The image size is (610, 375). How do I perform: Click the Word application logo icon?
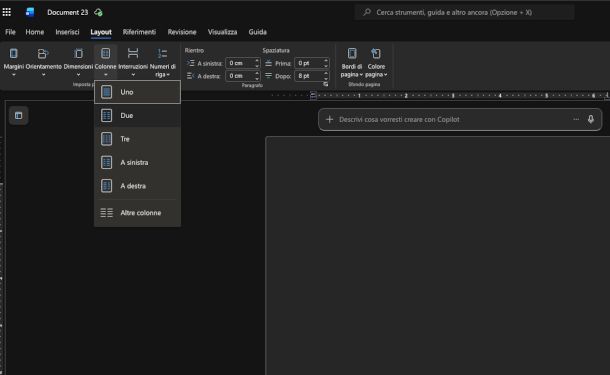tap(30, 12)
